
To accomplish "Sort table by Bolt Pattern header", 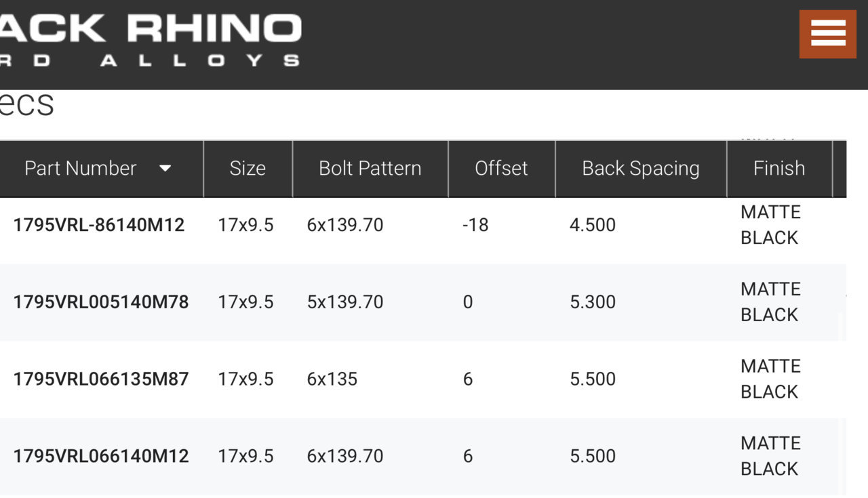I will click(x=370, y=169).
